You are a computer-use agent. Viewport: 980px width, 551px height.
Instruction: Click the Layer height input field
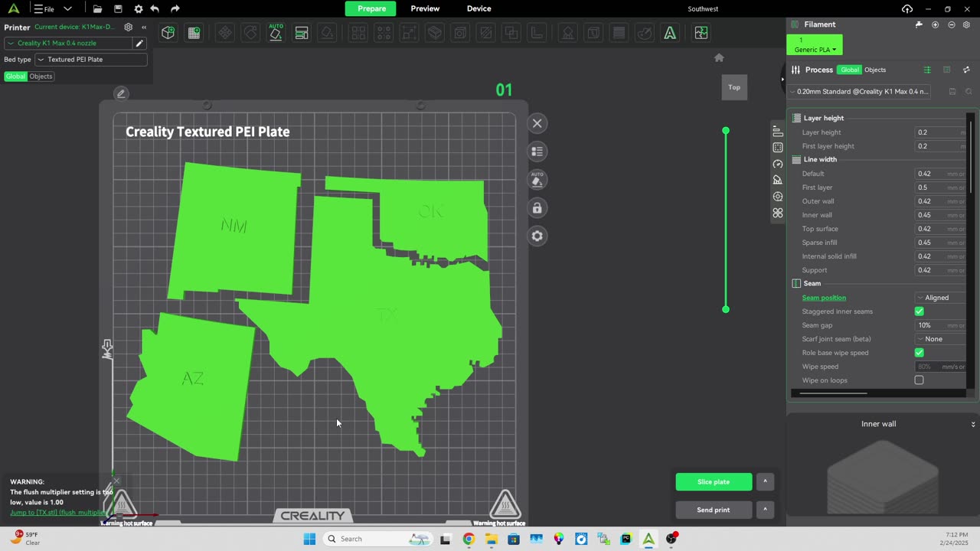tap(941, 132)
